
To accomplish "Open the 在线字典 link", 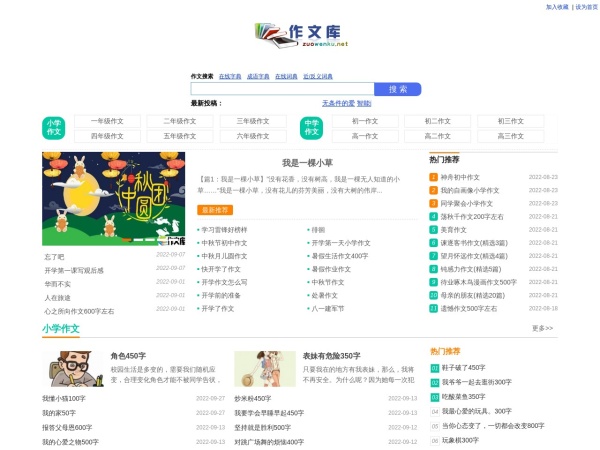I will click(x=230, y=77).
